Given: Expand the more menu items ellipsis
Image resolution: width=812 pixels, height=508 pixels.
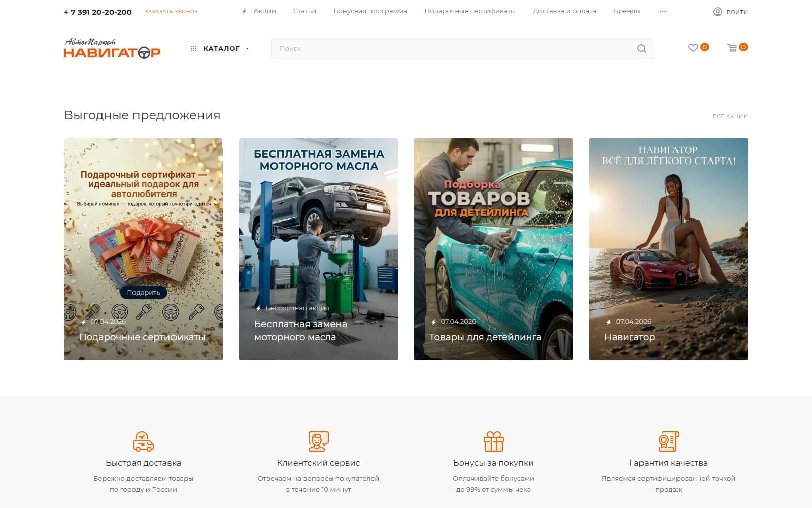Looking at the screenshot, I should [x=662, y=11].
